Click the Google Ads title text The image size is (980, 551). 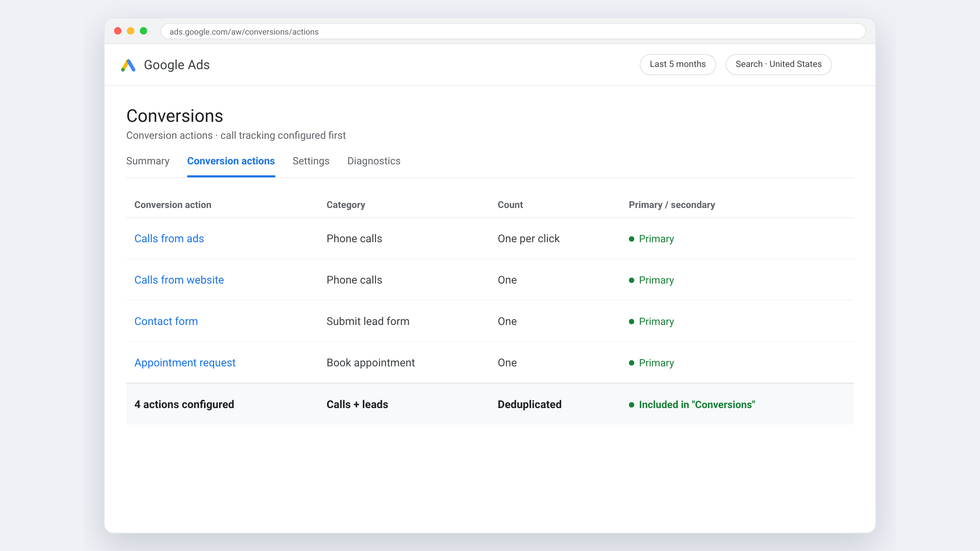(177, 65)
